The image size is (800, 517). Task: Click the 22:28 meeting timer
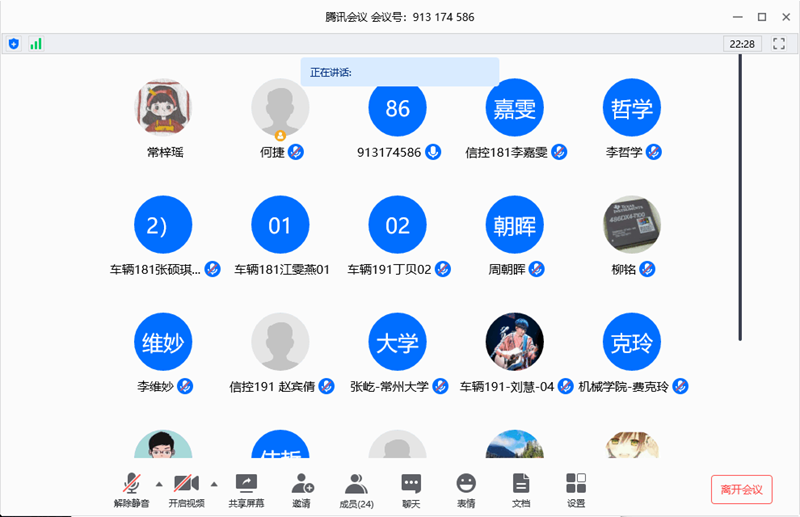742,44
